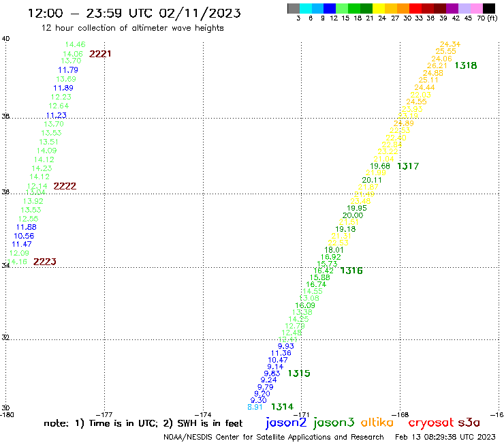Click the jason2 satellite legend label
The height and width of the screenshot is (443, 504).
pyautogui.click(x=286, y=423)
